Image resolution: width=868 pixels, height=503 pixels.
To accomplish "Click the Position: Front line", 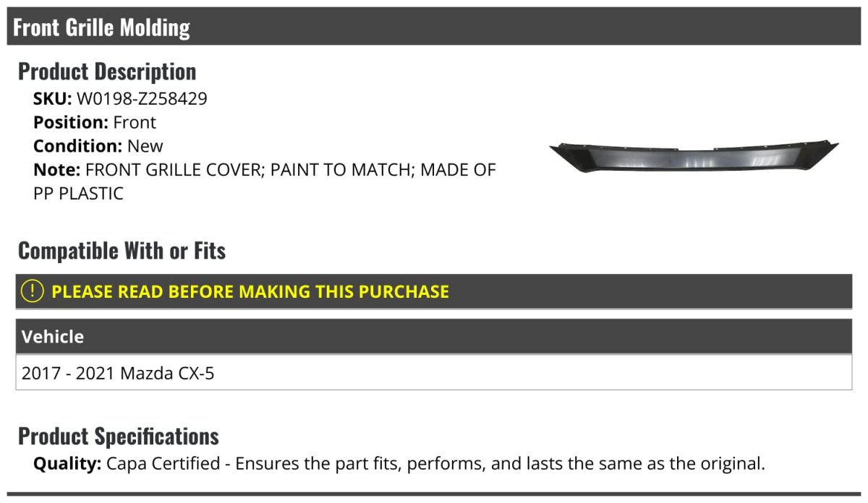I will coord(95,123).
